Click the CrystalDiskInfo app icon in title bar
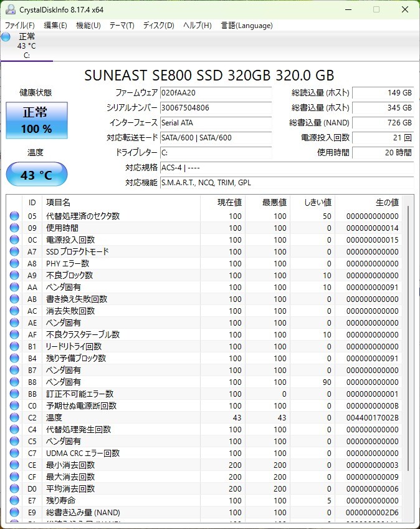Screen dimensions: 420x529 click(11, 9)
